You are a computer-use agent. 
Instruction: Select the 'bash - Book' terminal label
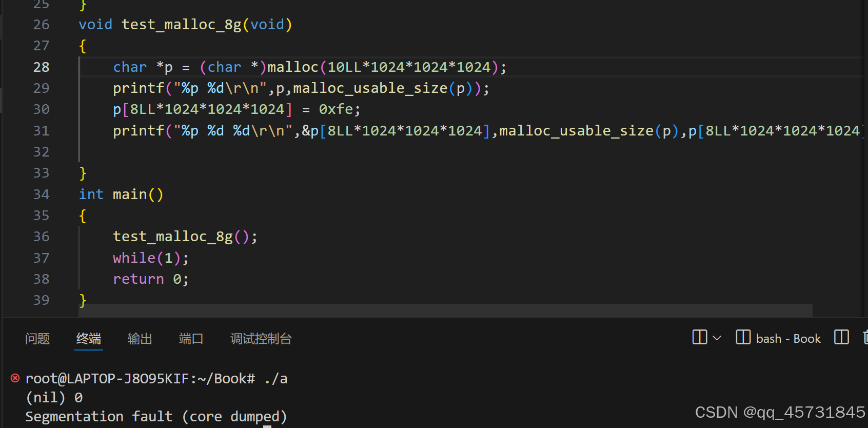(x=788, y=339)
